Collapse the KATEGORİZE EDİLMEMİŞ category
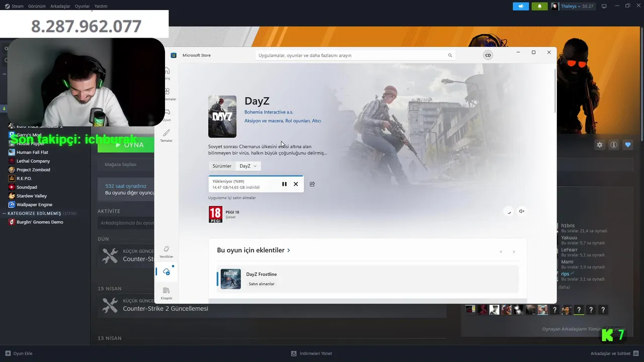The width and height of the screenshot is (644, 362). [x=5, y=213]
